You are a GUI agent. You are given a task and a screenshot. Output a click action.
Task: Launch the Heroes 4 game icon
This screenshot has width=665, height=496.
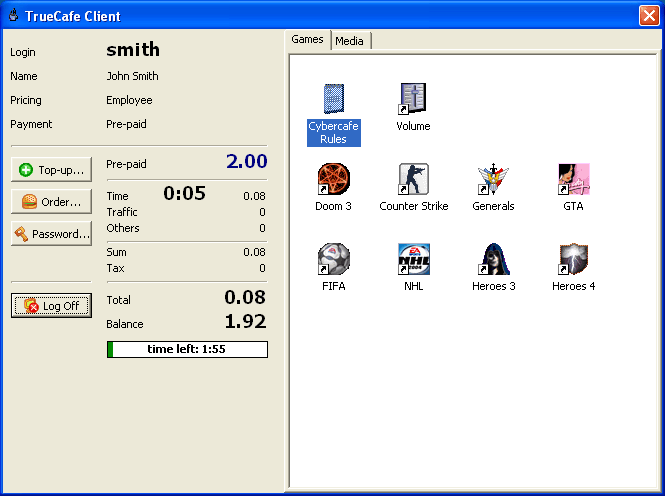click(573, 260)
